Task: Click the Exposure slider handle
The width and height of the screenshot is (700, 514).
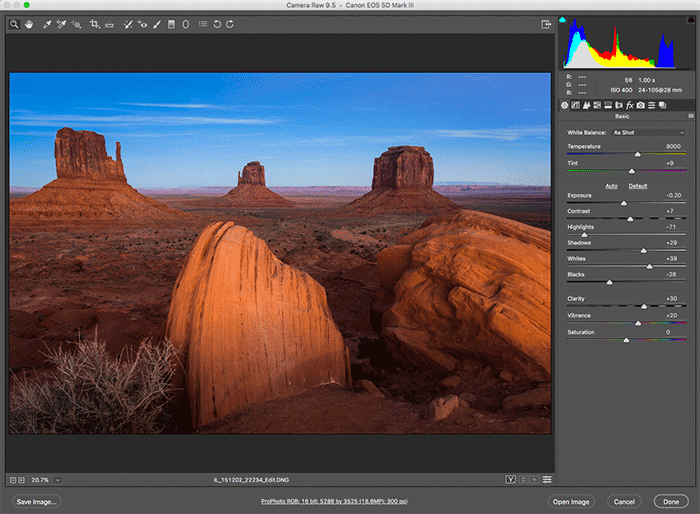Action: 624,203
